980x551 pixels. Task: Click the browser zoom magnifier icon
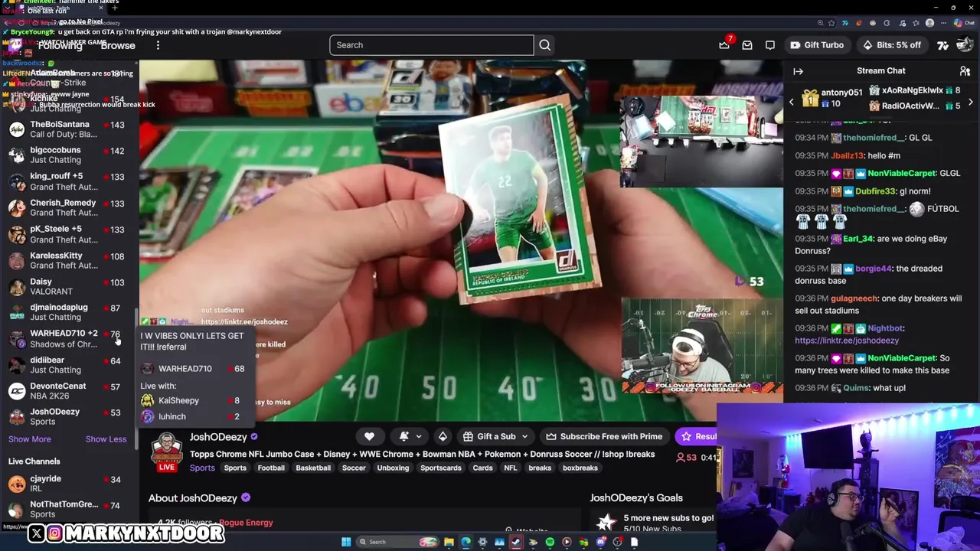[819, 23]
